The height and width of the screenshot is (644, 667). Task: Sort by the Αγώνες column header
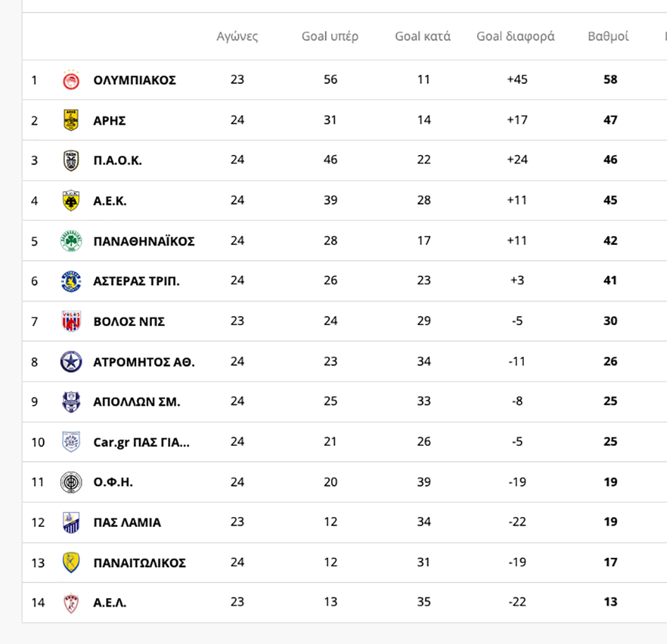(x=237, y=37)
